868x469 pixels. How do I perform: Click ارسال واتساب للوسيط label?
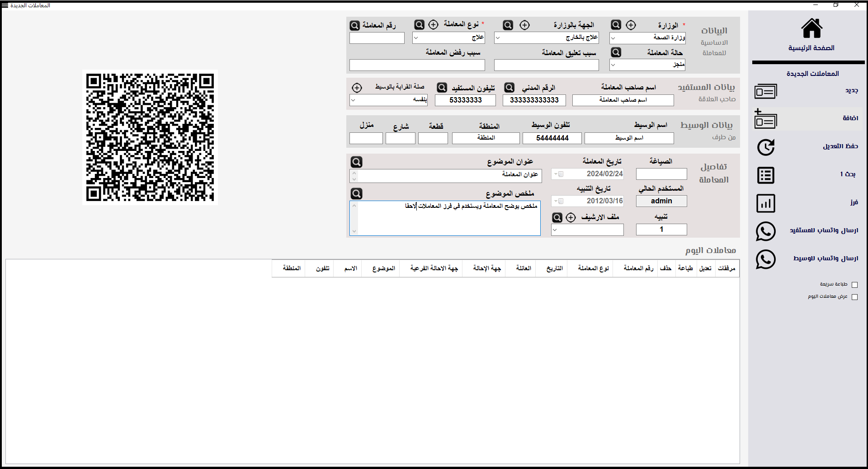click(826, 258)
